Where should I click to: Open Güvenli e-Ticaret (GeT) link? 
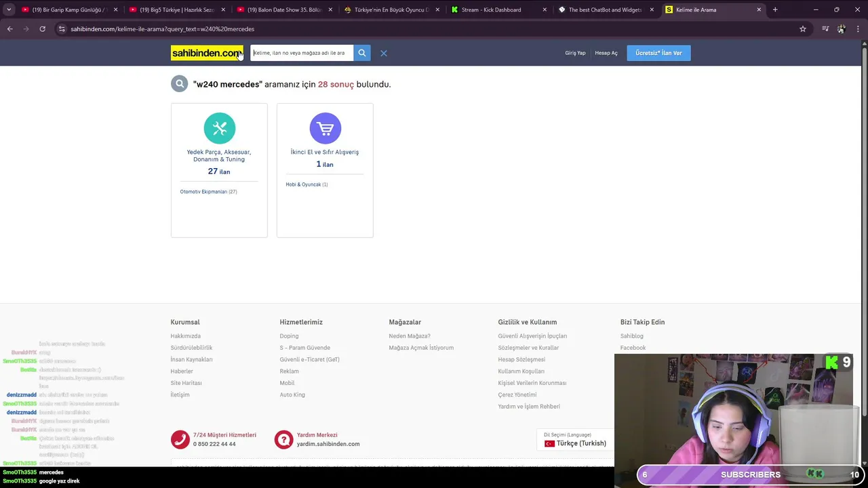click(x=309, y=359)
